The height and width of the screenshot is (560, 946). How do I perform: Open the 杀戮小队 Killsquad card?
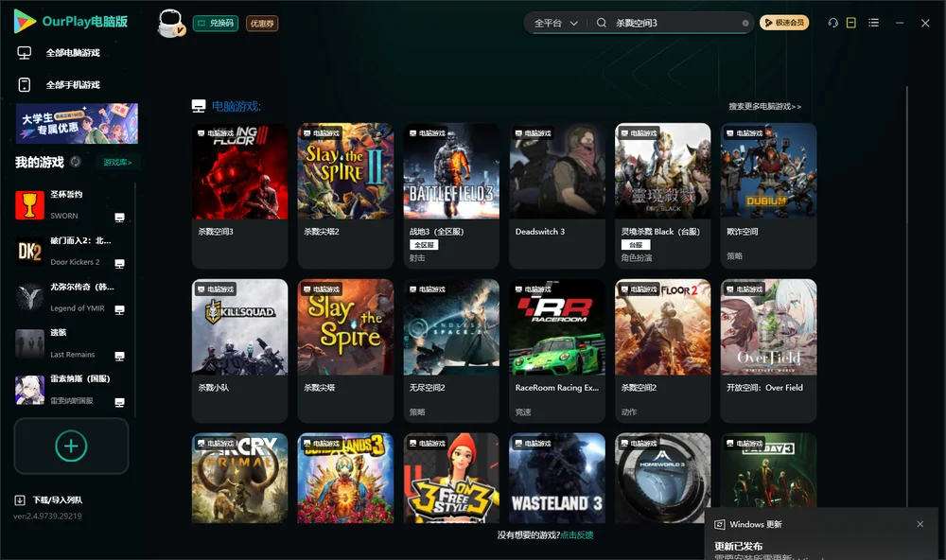click(x=239, y=351)
